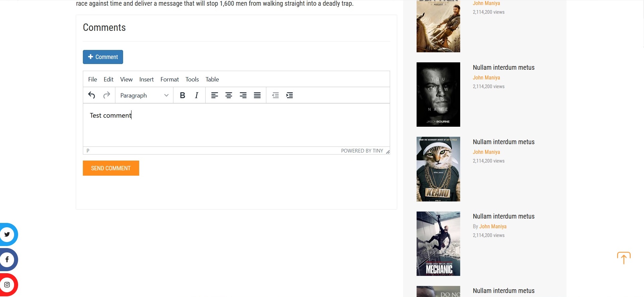
Task: Click the Undo arrow in editor toolbar
Action: [92, 96]
